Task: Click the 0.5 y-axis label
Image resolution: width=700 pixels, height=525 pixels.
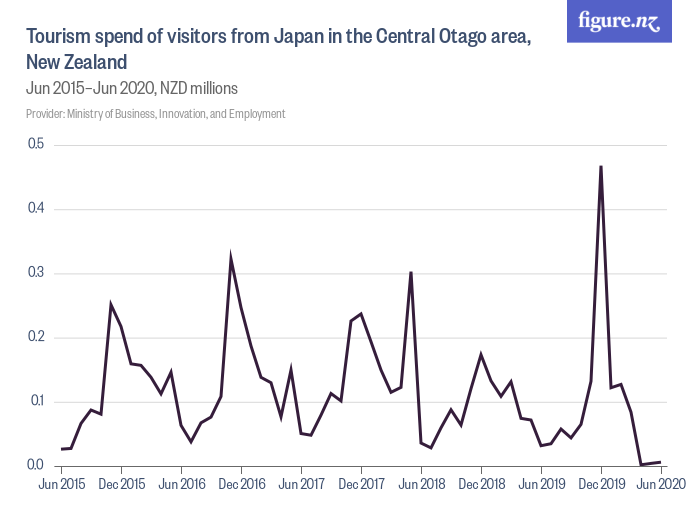Action: coord(37,145)
